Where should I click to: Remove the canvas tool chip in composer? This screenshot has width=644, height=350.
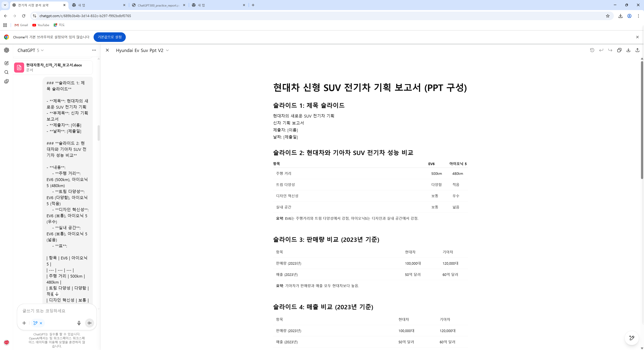pyautogui.click(x=41, y=323)
